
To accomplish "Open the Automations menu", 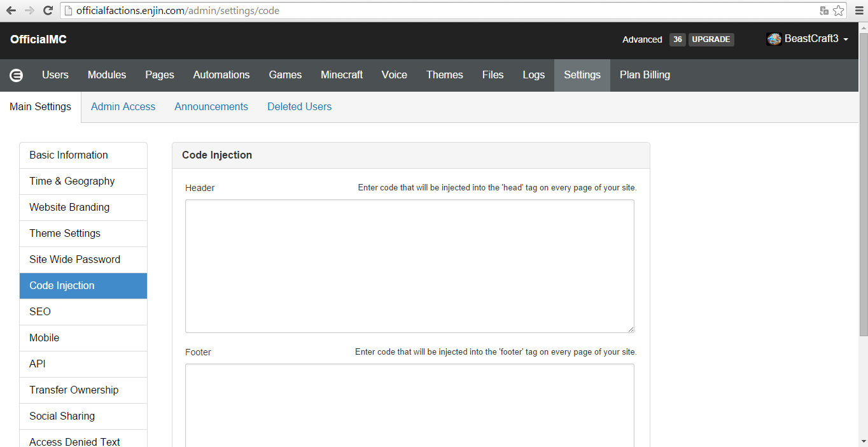I will coord(221,75).
